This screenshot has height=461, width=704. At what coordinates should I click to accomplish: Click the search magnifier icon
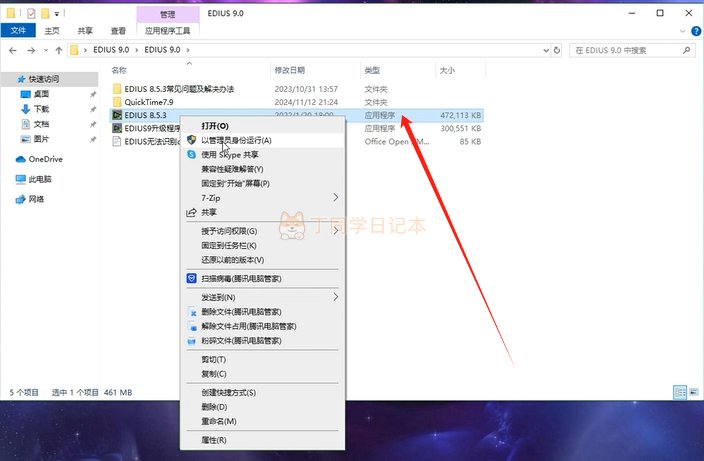[686, 50]
